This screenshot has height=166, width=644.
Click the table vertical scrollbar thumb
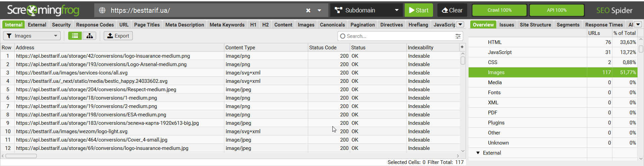click(x=463, y=60)
